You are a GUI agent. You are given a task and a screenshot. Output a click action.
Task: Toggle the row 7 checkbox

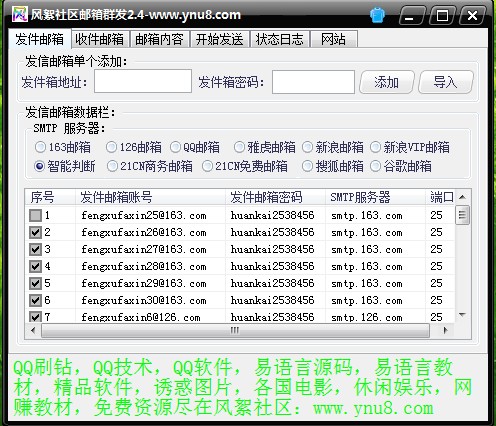[35, 316]
